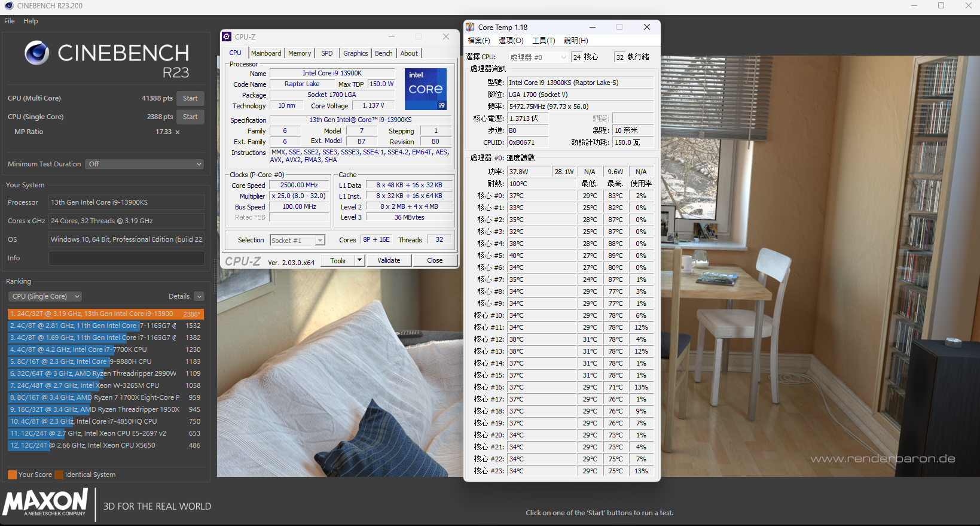Image resolution: width=980 pixels, height=526 pixels.
Task: Open the 選項(O) menu in Core Temp
Action: coord(511,41)
